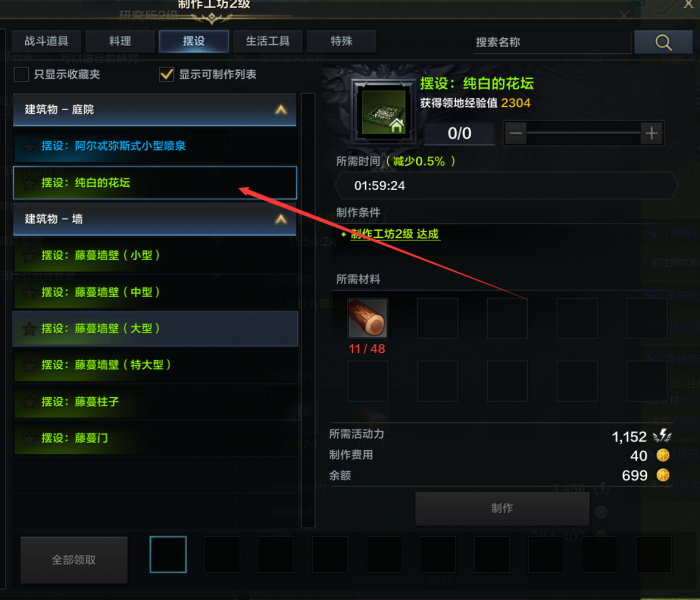Click the minus icon to decrease quantity
This screenshot has height=600, width=700.
coord(516,133)
